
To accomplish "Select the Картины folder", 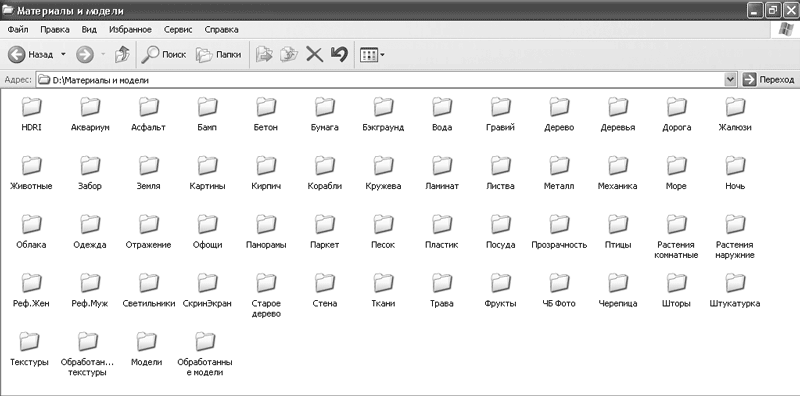I will pyautogui.click(x=207, y=174).
